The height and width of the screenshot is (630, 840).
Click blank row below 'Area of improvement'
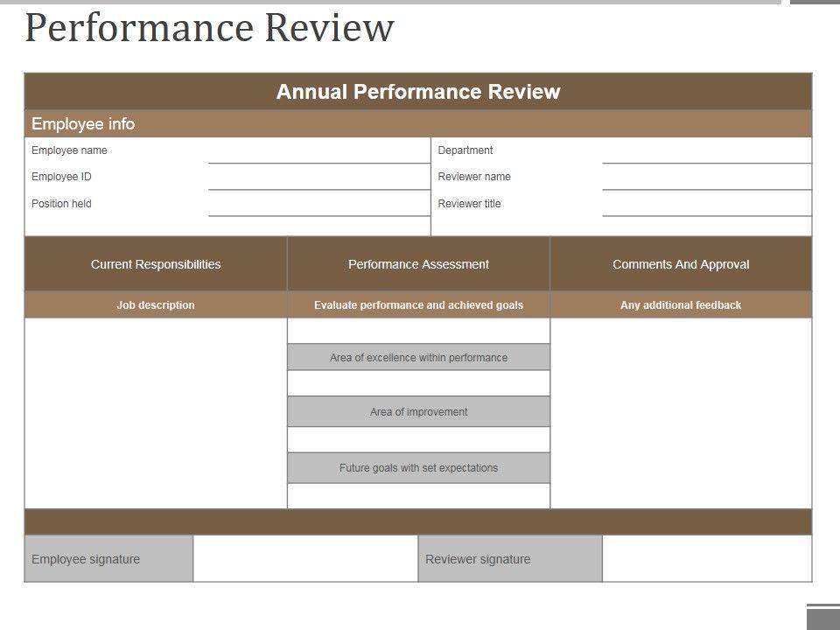coord(418,440)
